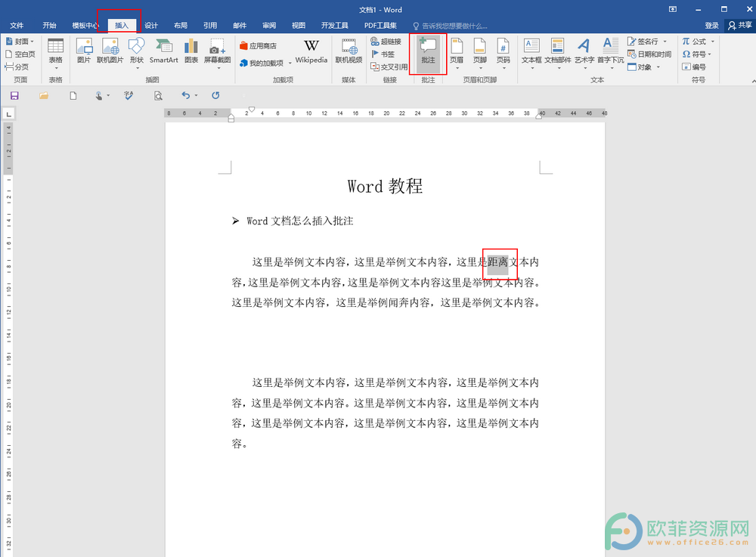Image resolution: width=756 pixels, height=557 pixels.
Task: Expand the signature line (签名行) dropdown
Action: click(x=665, y=42)
